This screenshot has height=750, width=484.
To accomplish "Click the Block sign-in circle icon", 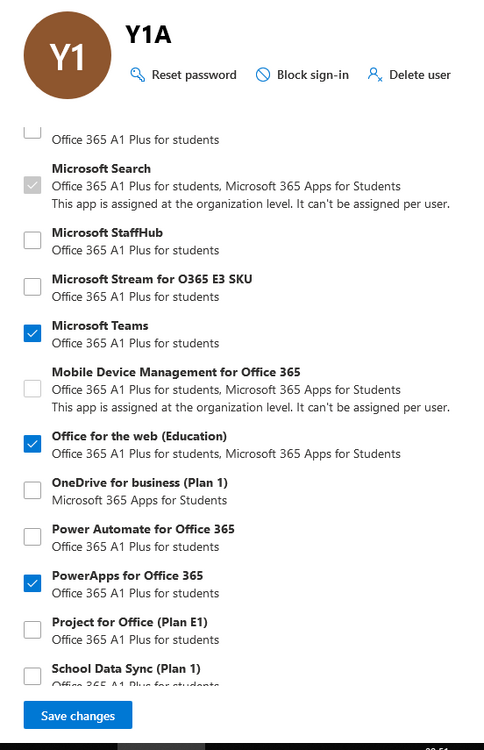I will (x=263, y=75).
